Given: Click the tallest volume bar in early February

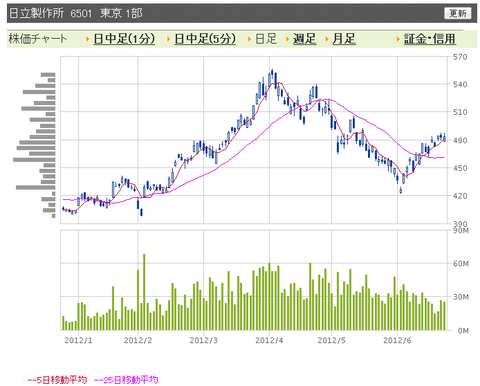Looking at the screenshot, I should click(x=144, y=292).
